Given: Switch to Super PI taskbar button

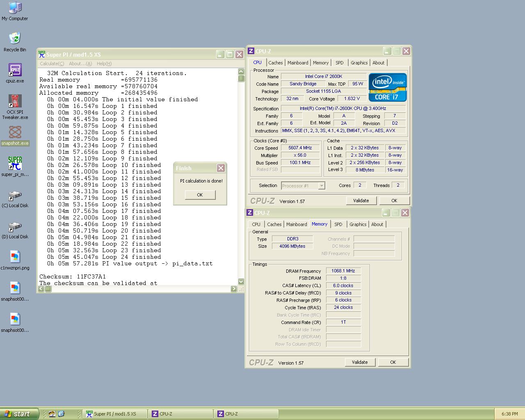Looking at the screenshot, I should coord(115,414).
